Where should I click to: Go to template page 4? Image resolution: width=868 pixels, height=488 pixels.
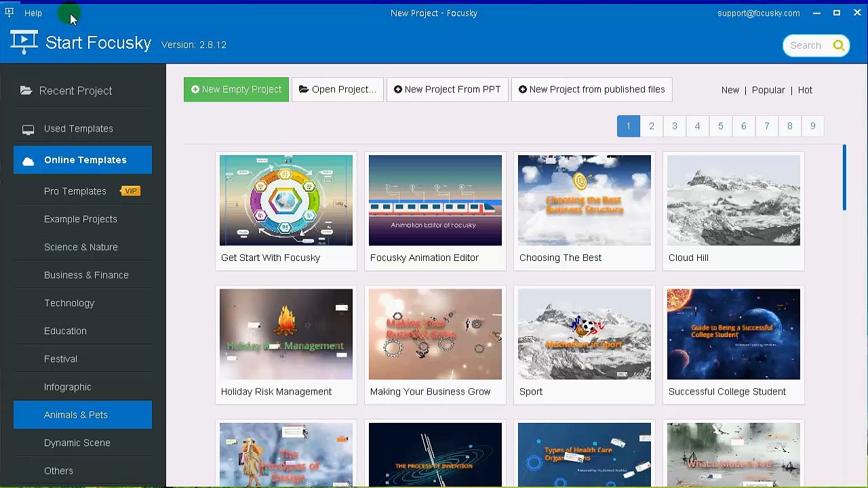(x=697, y=126)
